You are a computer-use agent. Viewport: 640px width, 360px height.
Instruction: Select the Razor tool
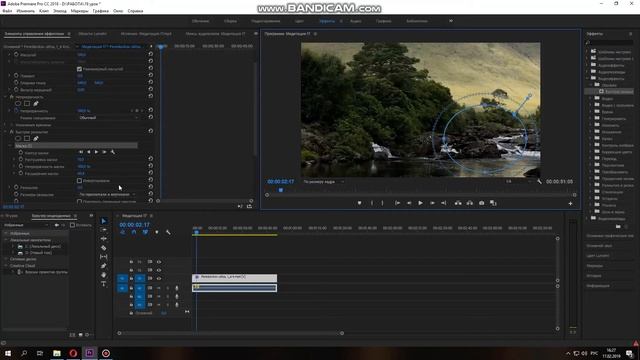tap(104, 248)
